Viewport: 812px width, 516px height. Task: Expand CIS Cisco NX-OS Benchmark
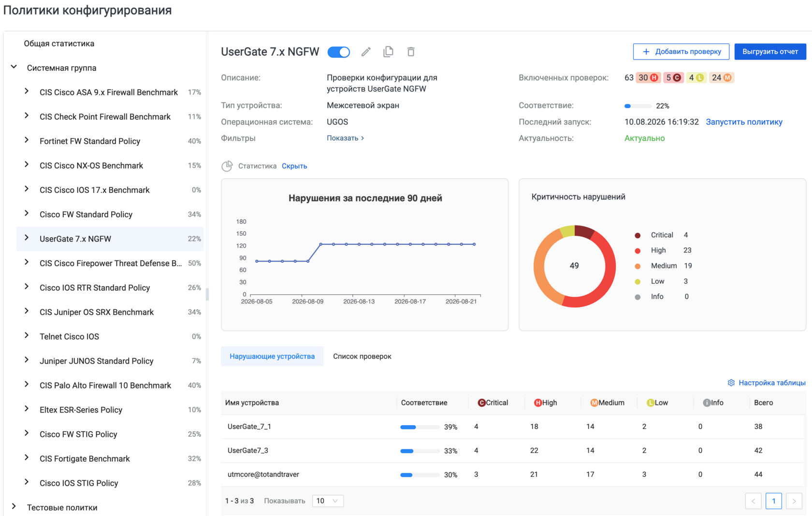point(27,165)
